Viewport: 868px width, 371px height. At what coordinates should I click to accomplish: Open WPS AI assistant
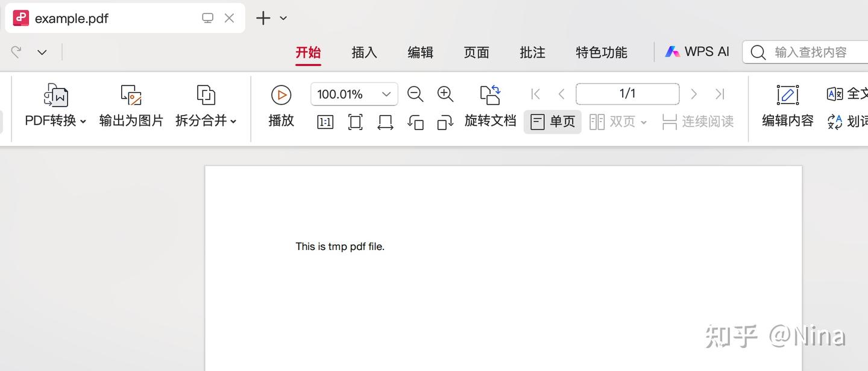[697, 52]
